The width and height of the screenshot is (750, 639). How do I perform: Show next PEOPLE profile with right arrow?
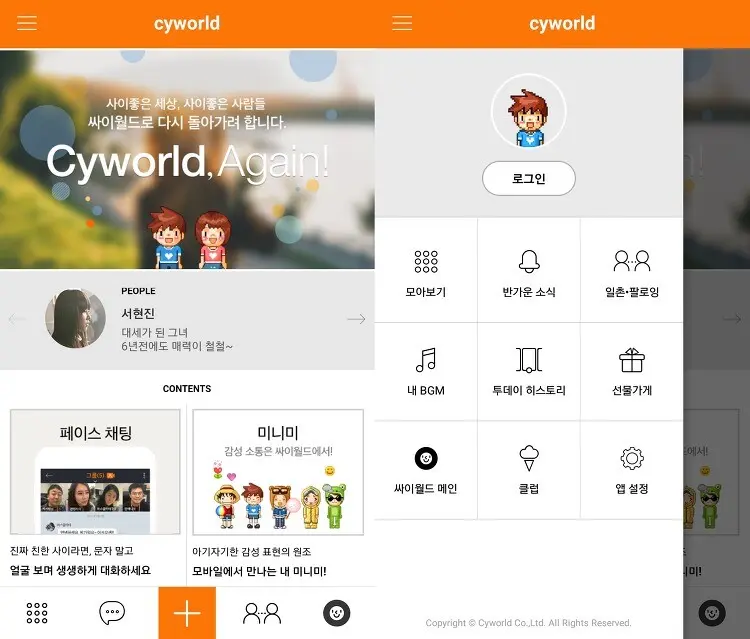[x=356, y=319]
